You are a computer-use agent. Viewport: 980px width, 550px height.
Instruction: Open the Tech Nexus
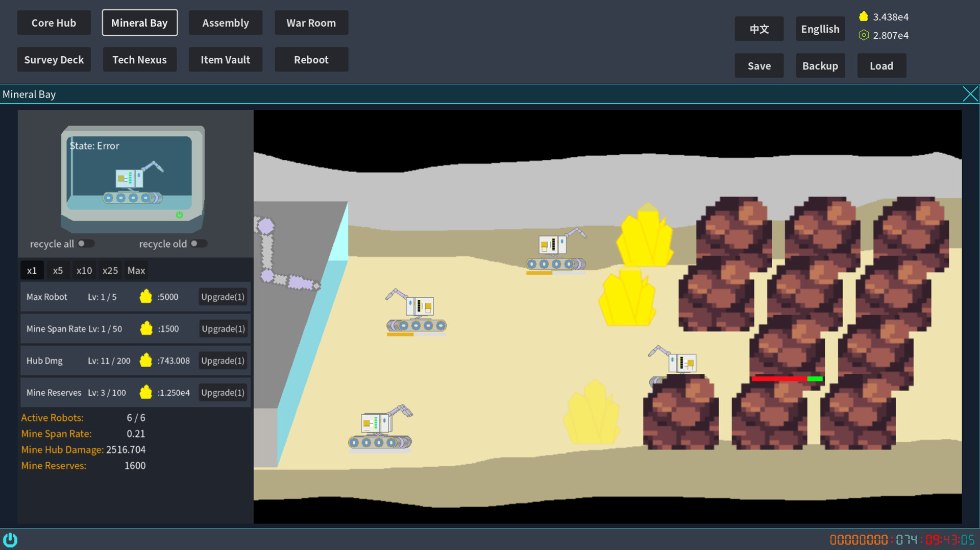(139, 59)
